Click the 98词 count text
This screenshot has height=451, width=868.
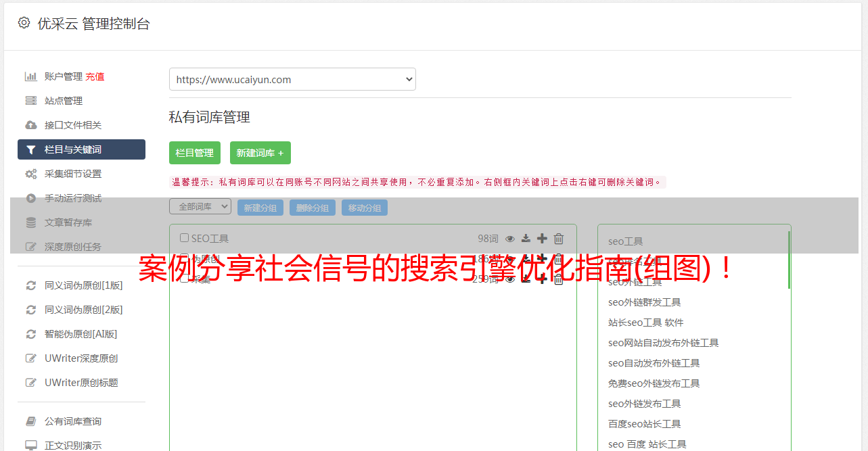488,238
